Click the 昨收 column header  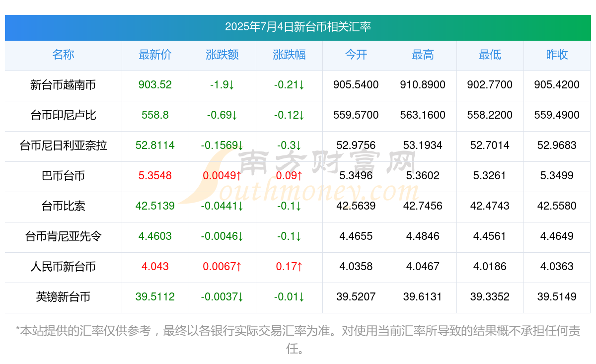click(x=557, y=55)
